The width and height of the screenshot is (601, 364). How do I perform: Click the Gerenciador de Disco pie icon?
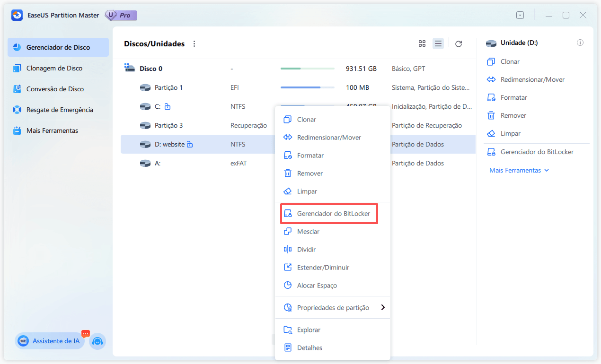coord(18,47)
